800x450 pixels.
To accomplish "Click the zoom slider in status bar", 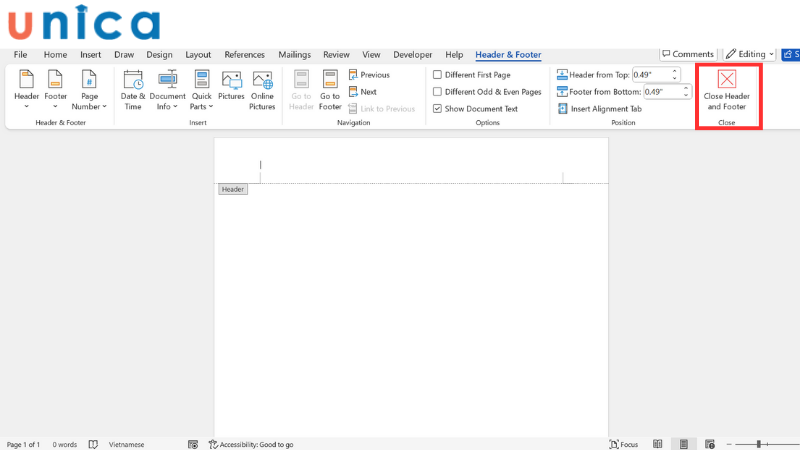I will tap(760, 444).
